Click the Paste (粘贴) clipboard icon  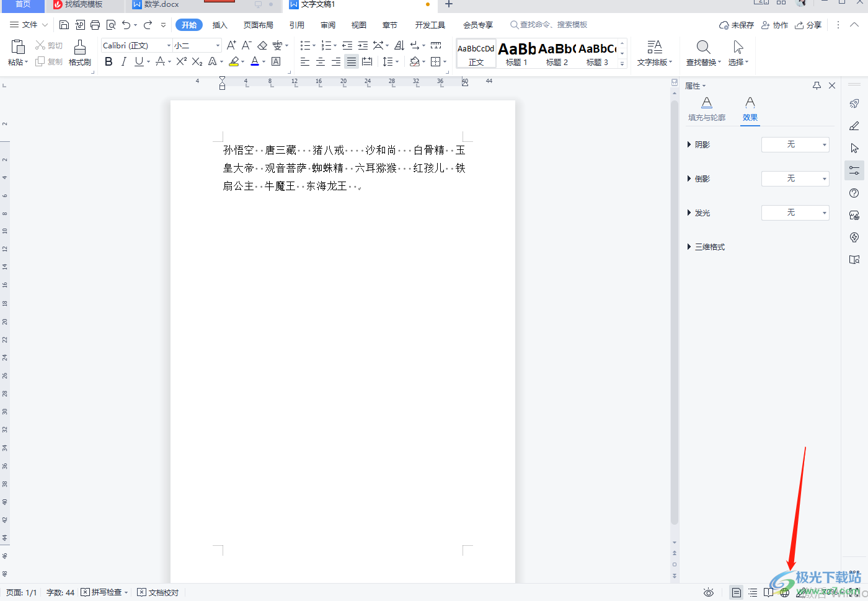[18, 47]
